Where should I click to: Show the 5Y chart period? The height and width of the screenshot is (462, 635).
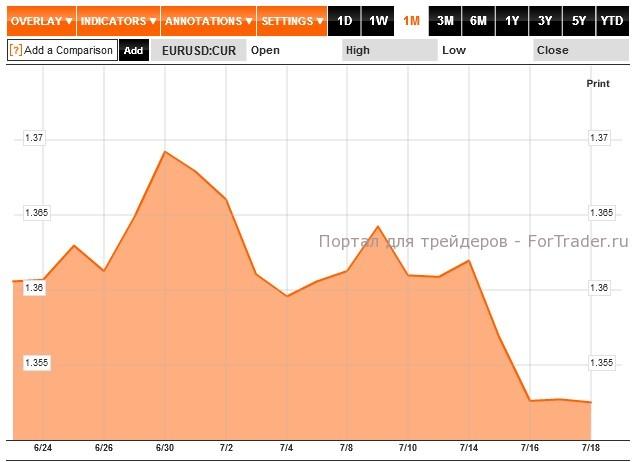click(578, 20)
